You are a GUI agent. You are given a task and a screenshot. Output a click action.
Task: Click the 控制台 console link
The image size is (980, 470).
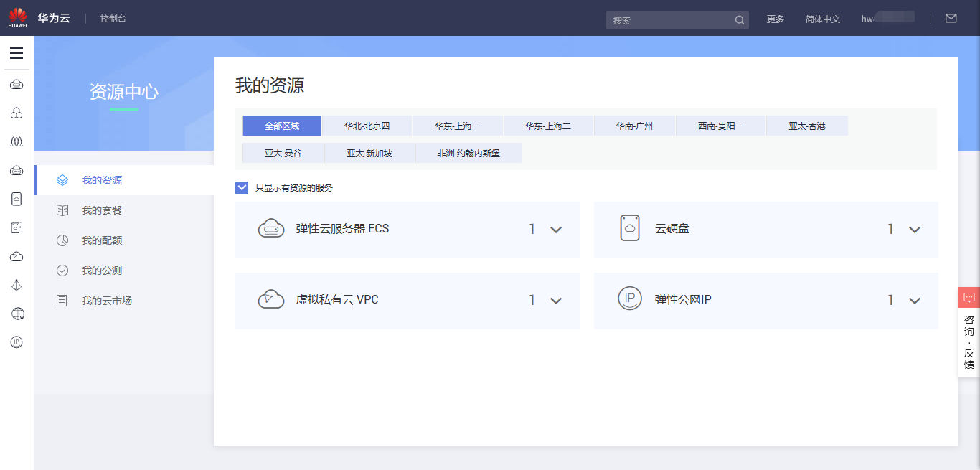tap(113, 19)
